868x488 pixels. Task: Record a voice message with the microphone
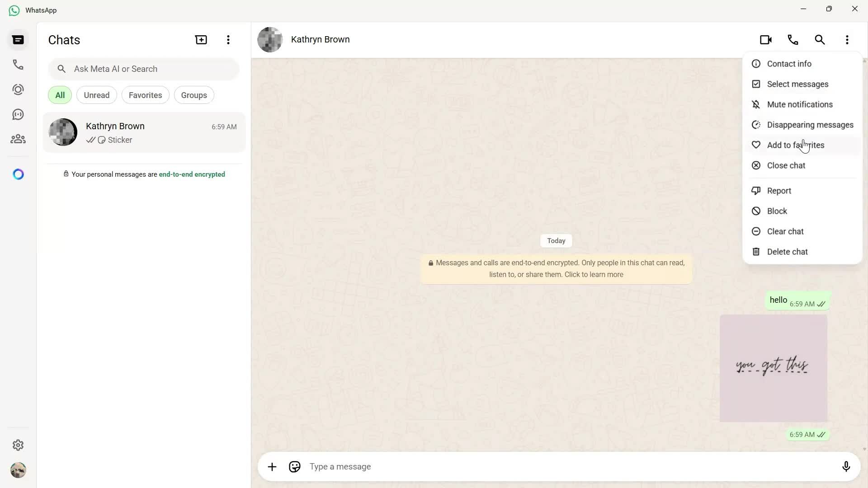[x=846, y=467]
